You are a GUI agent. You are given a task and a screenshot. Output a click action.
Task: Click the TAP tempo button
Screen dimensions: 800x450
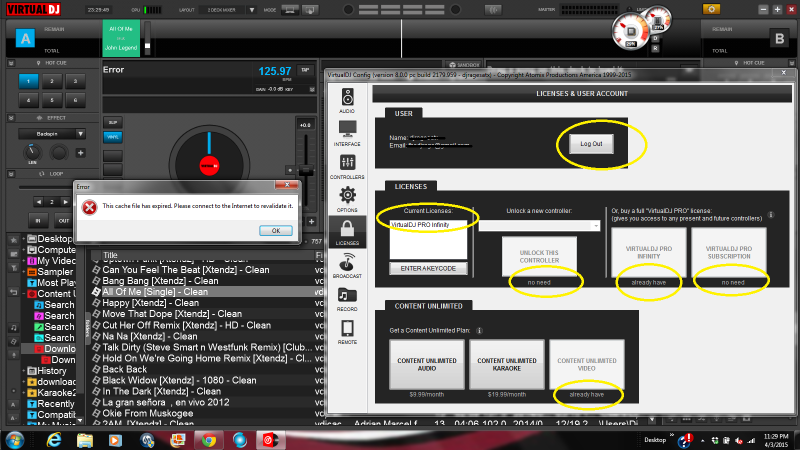coord(305,70)
